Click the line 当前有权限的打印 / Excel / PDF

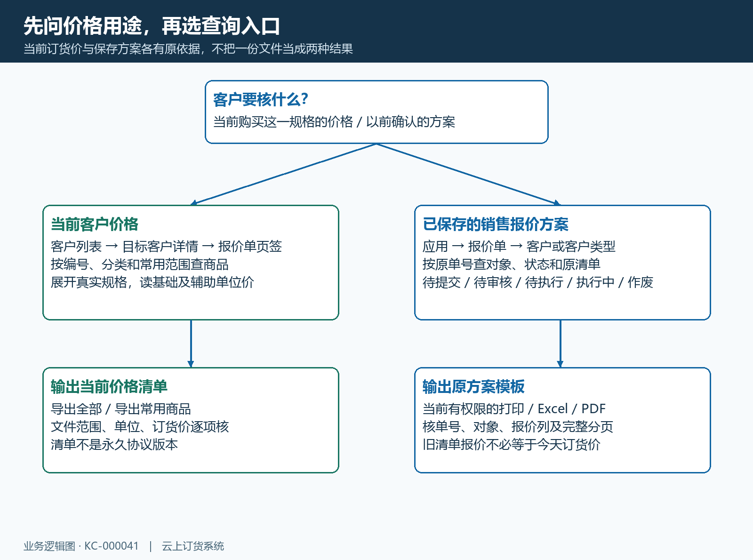click(514, 409)
